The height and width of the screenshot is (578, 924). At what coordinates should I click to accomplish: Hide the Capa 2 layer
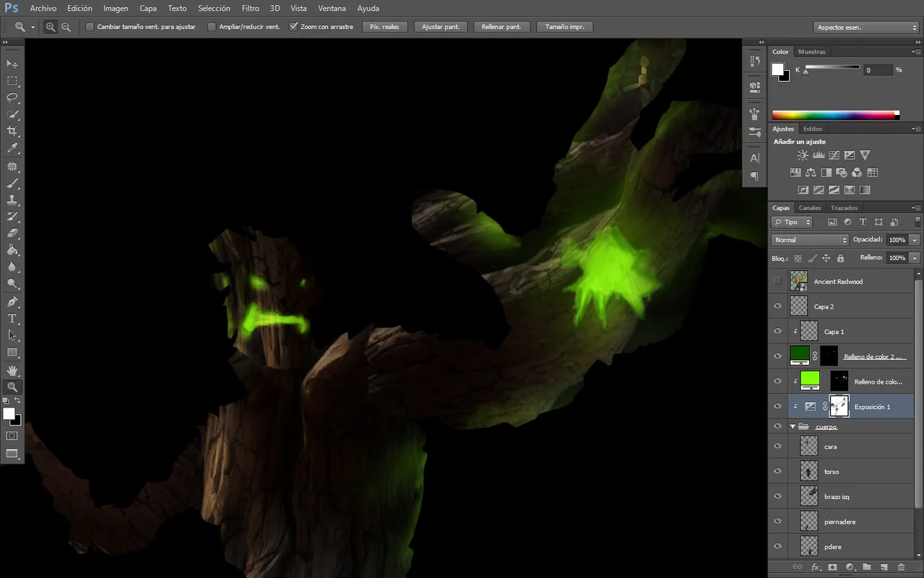(777, 306)
